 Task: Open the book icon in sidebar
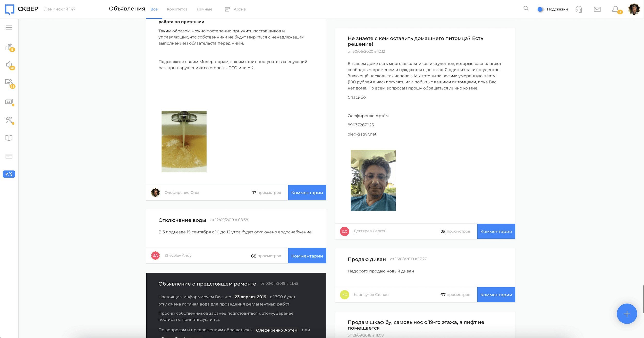point(9,138)
